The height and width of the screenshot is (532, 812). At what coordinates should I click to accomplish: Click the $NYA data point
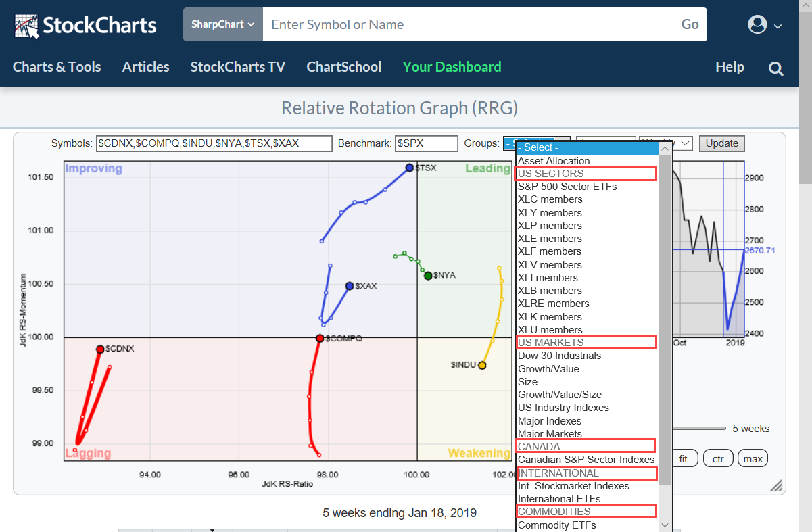point(428,276)
